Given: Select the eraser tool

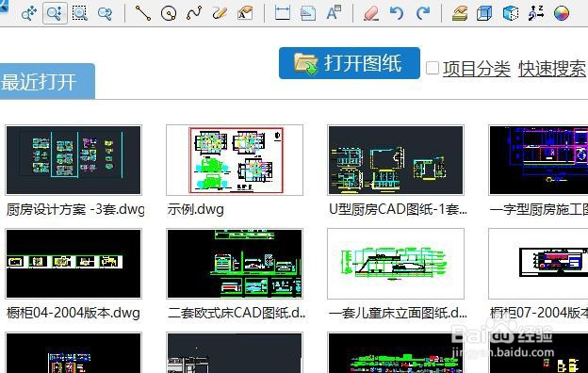Looking at the screenshot, I should (371, 13).
